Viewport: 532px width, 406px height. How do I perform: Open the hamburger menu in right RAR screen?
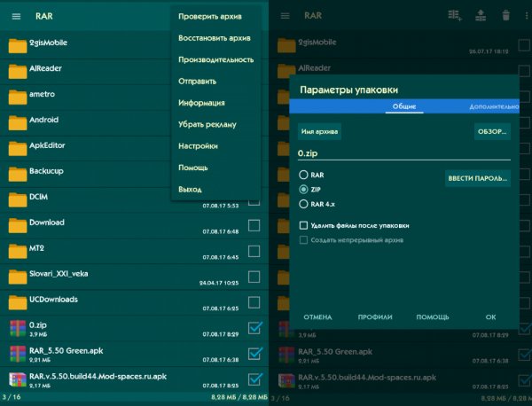[285, 16]
